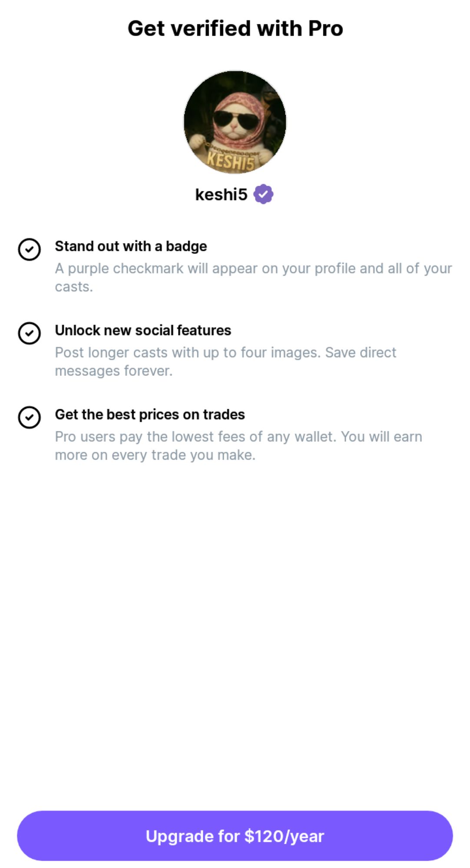Click the messages forever. text line
Screen dimensions: 470x868
point(113,371)
